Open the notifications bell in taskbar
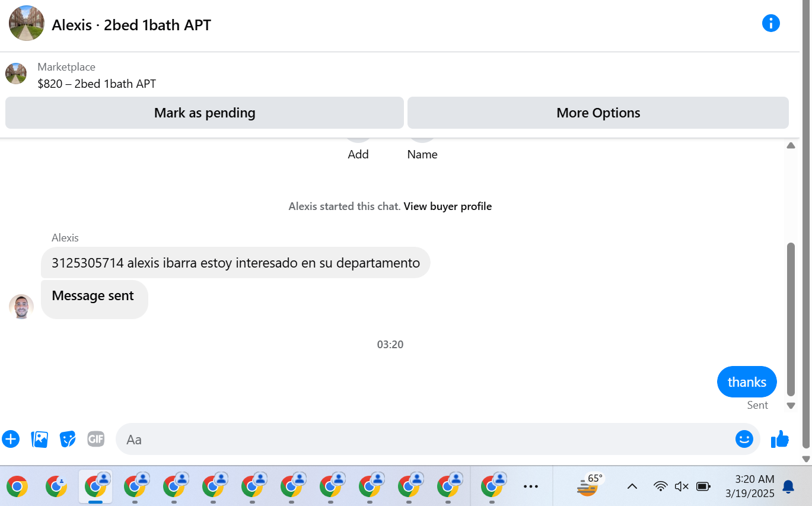Screen dimensions: 812x506 [x=788, y=486]
